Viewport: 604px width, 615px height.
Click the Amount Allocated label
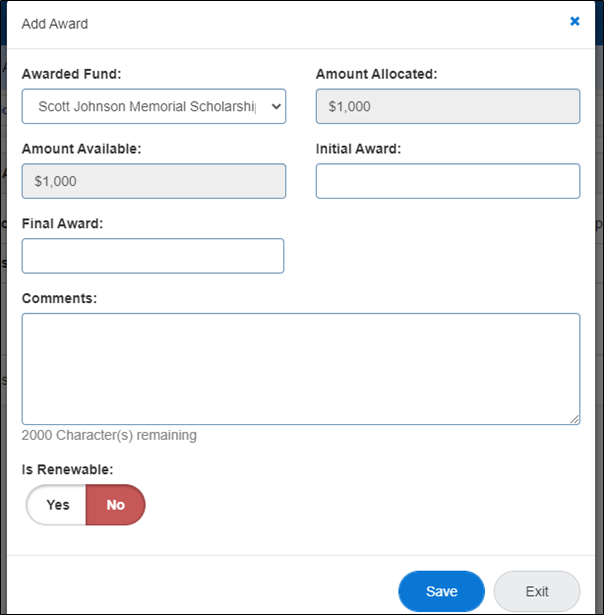coord(376,74)
